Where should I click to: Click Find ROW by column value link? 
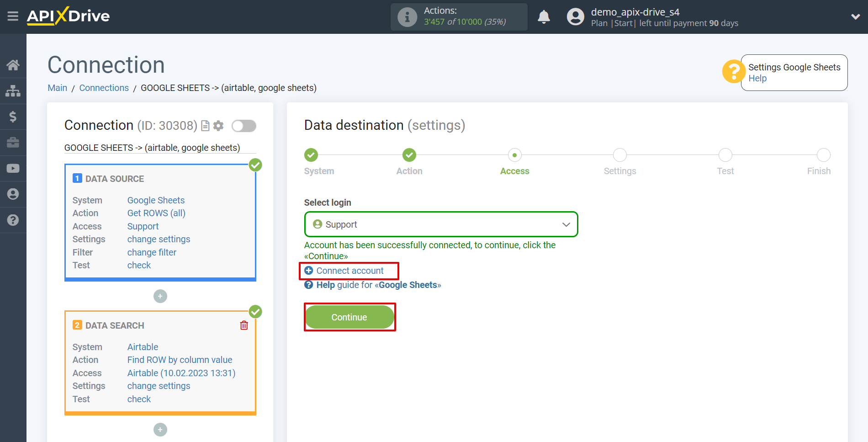click(x=180, y=360)
